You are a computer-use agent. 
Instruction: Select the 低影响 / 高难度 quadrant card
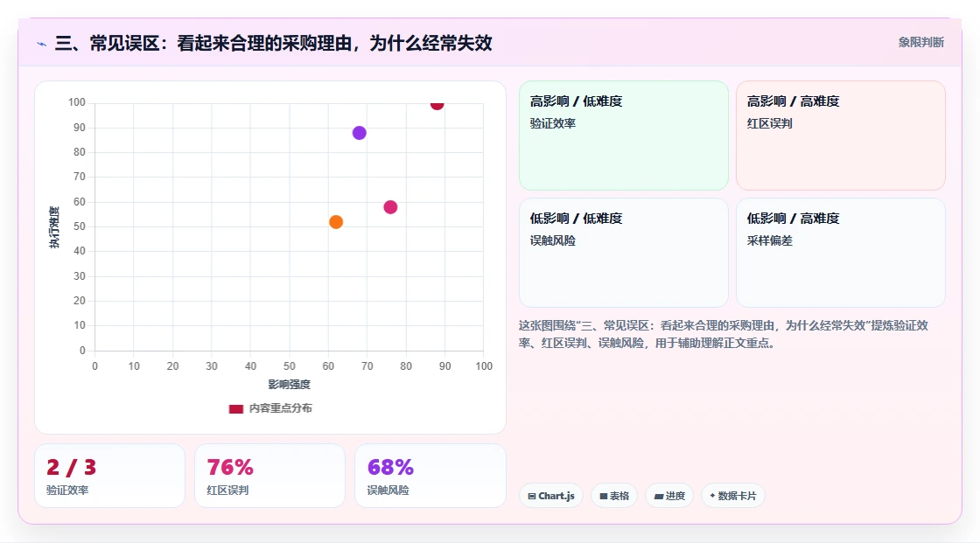841,253
